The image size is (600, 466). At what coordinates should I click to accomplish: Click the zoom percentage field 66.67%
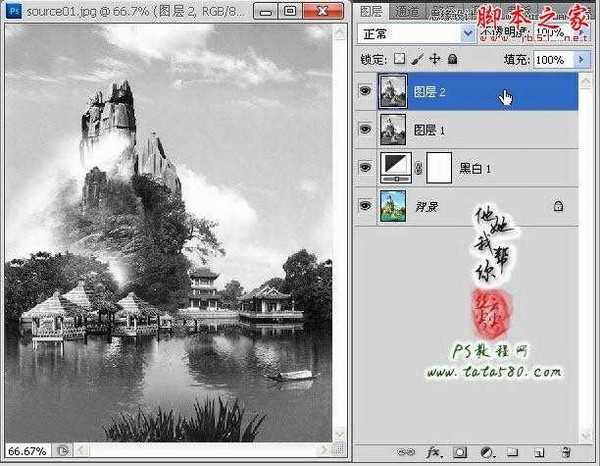click(x=27, y=451)
